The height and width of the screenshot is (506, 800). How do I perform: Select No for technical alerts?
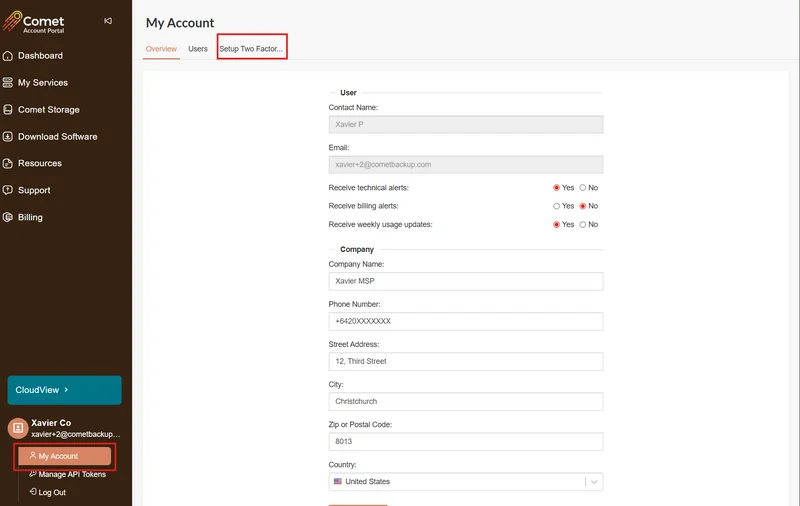(x=583, y=188)
